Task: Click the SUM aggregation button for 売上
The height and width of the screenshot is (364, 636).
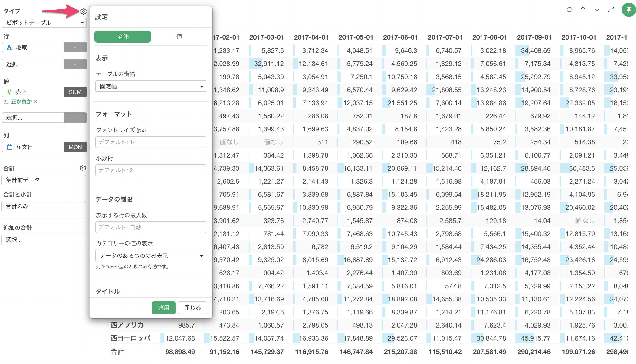Action: [75, 92]
